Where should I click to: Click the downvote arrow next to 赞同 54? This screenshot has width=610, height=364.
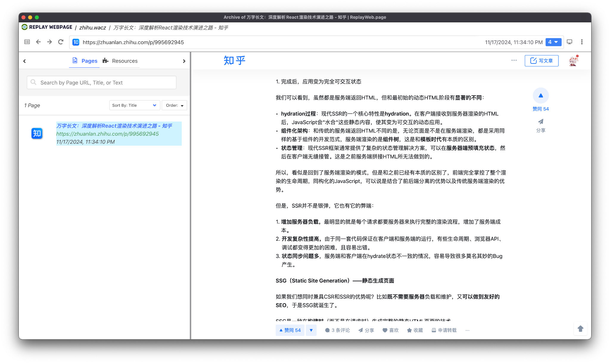coord(311,330)
